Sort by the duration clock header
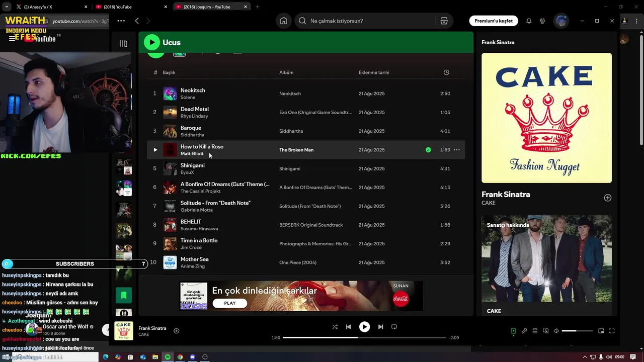Image resolution: width=644 pixels, height=362 pixels. click(x=446, y=72)
